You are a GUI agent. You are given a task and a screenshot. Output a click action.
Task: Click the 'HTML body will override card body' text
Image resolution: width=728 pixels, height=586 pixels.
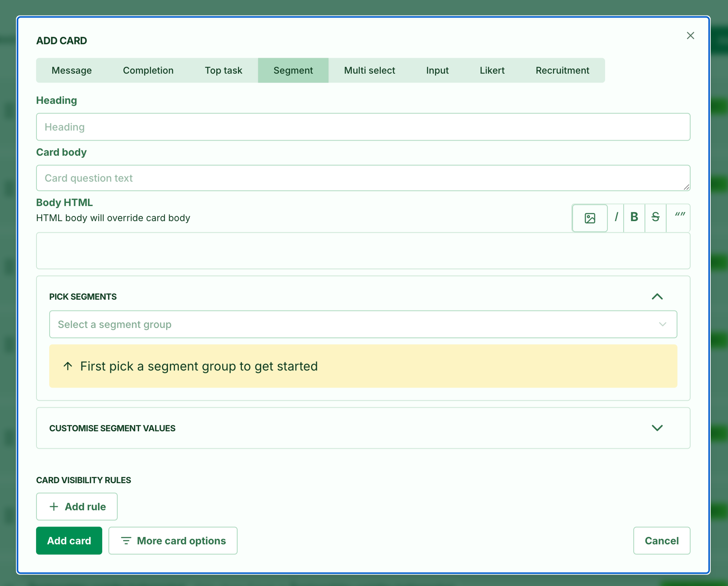(113, 218)
